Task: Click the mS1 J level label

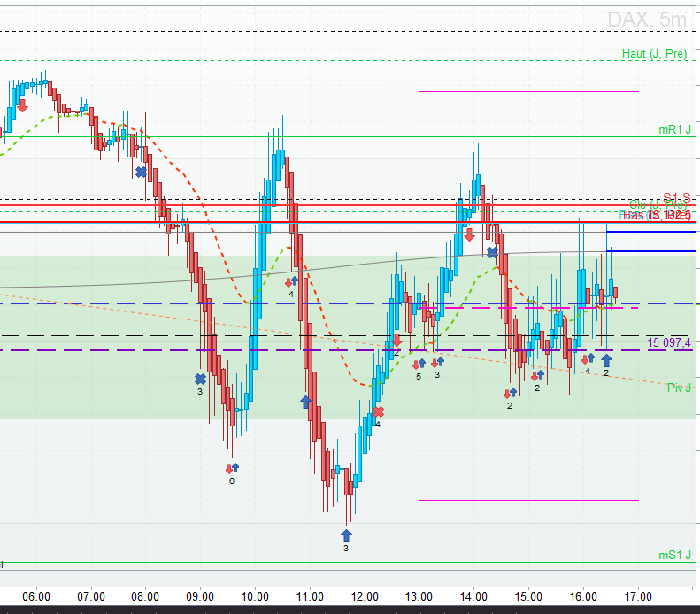Action: (674, 556)
